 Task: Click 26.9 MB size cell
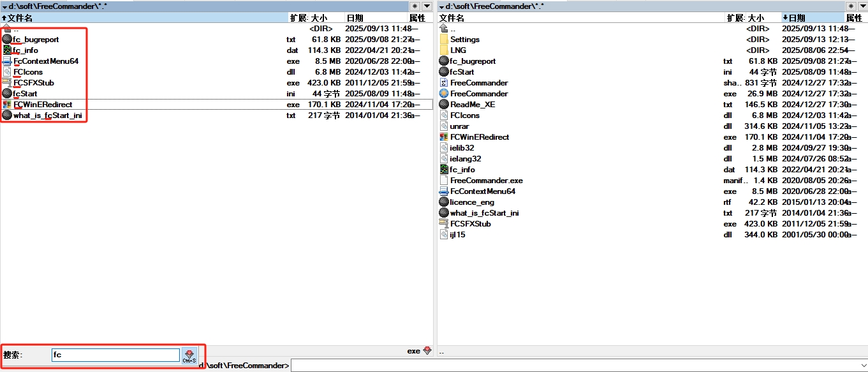pos(763,94)
